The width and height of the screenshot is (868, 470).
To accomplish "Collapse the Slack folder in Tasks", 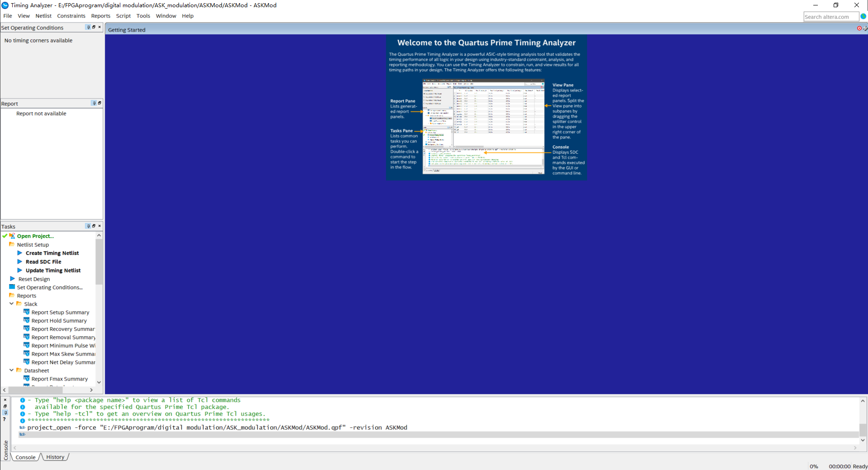I will (x=12, y=304).
